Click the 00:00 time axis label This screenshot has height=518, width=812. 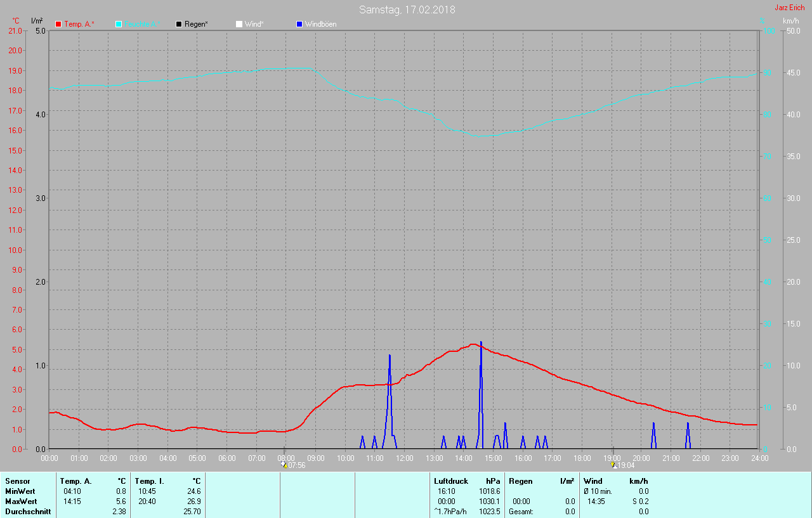49,458
